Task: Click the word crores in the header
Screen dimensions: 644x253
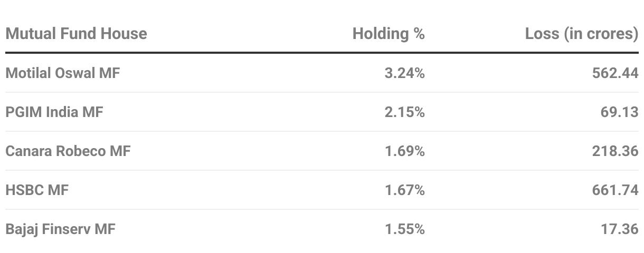Action: click(x=611, y=34)
